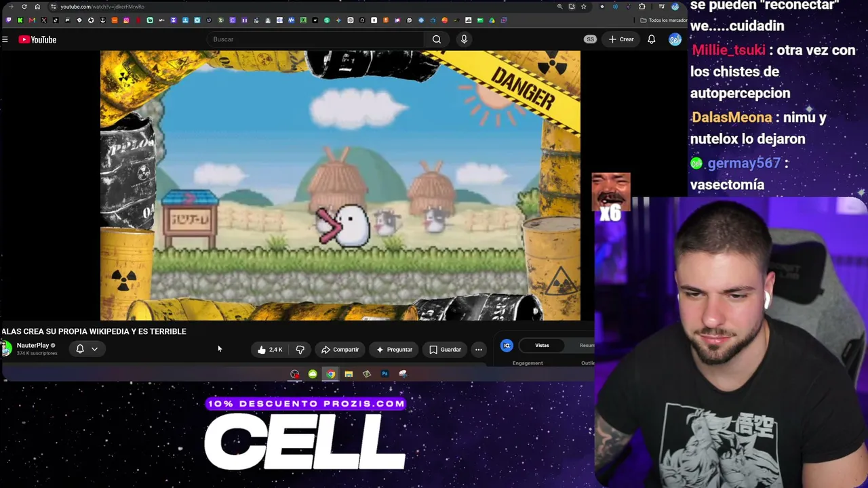
Task: Open File Explorer from taskbar
Action: click(x=349, y=374)
